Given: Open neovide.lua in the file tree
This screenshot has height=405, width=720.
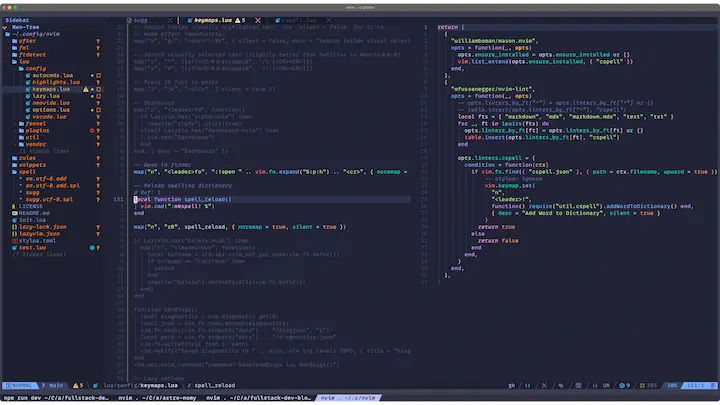Looking at the screenshot, I should [x=51, y=103].
